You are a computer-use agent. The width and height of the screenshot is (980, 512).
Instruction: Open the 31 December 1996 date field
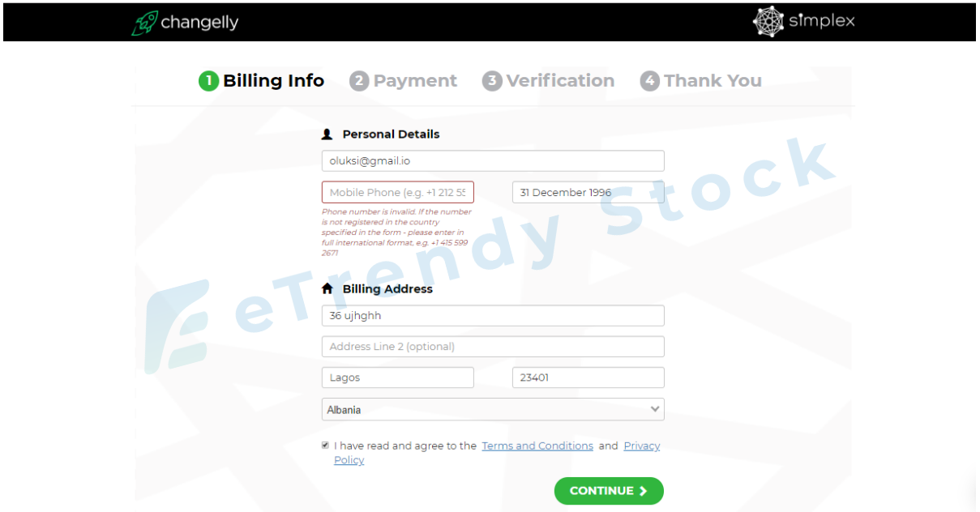588,192
